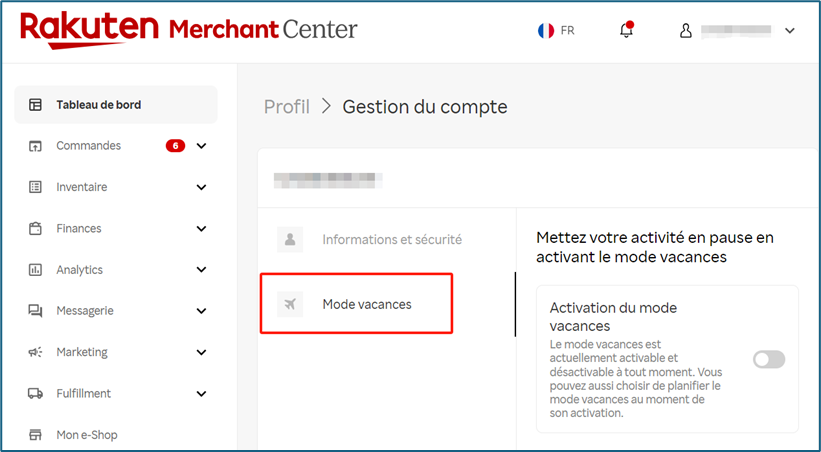Viewport: 821px width, 452px height.
Task: Switch to Informations et sécurité tab
Action: pos(391,240)
